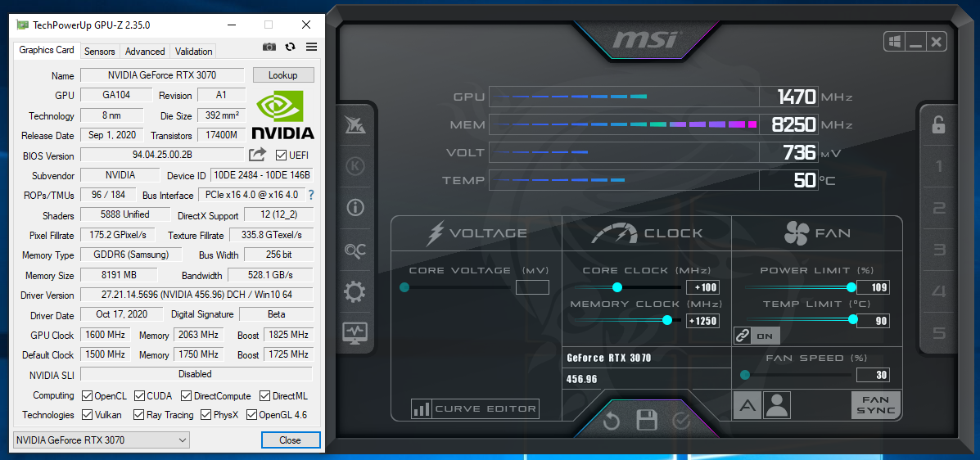Viewport: 980px width, 460px height.
Task: Open the Curve Editor
Action: (x=475, y=408)
